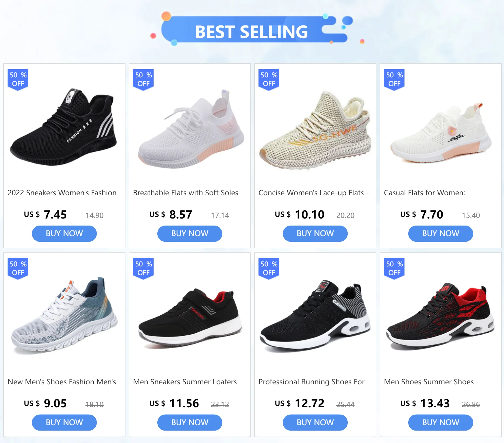This screenshot has width=504, height=443.
Task: Click BUY NOW for Casual Flats for Women
Action: (441, 233)
